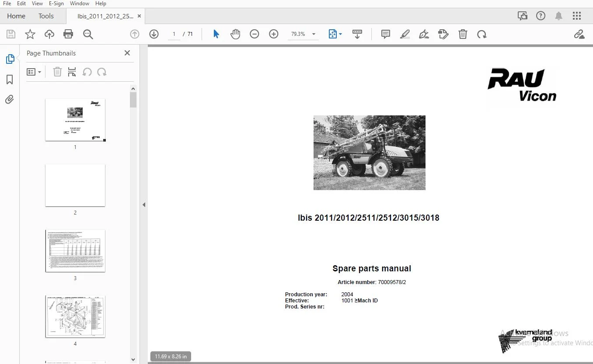The image size is (593, 364).
Task: Click the article number 70009578/2
Action: (392, 282)
